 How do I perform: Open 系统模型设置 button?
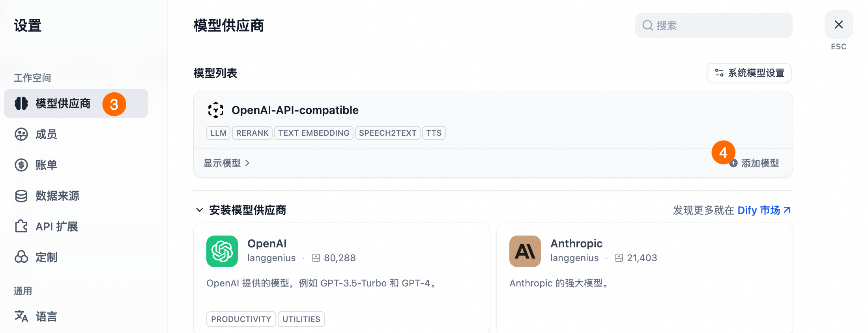pyautogui.click(x=749, y=73)
